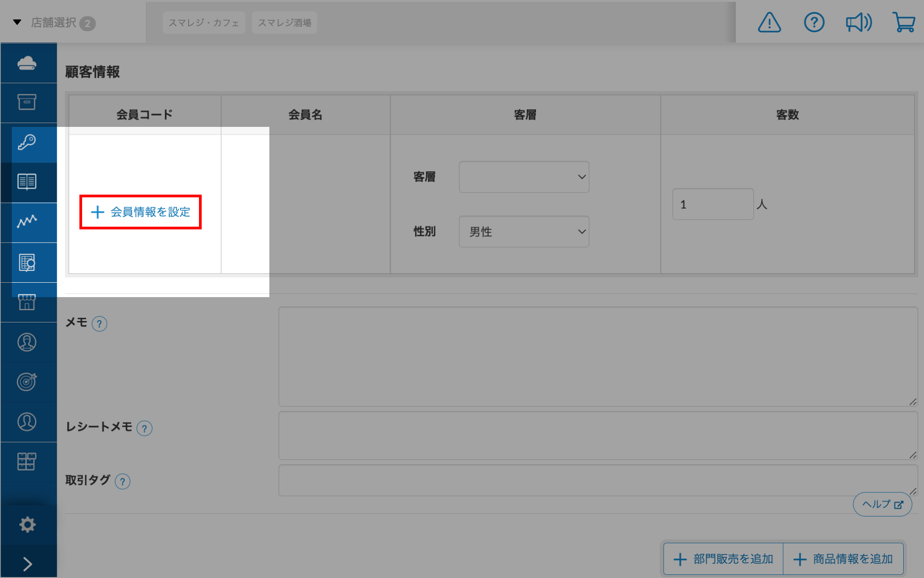Open the report search icon in sidebar

click(x=27, y=262)
